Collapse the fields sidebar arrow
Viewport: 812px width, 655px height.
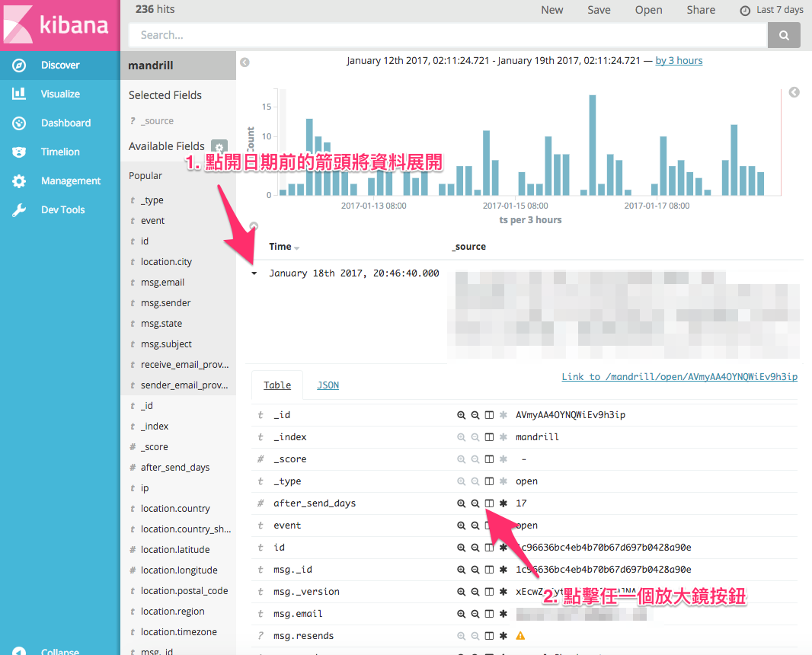pos(245,62)
